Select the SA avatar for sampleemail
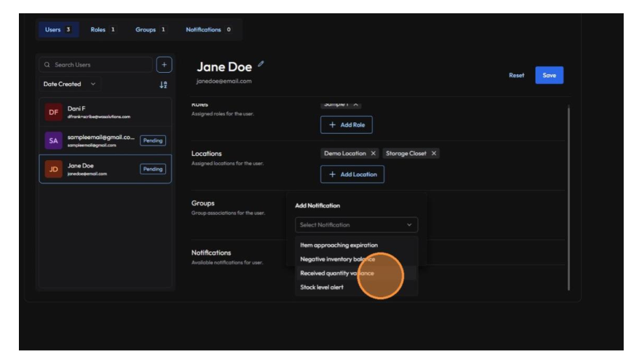Viewport: 644px width, 358px height. (53, 141)
